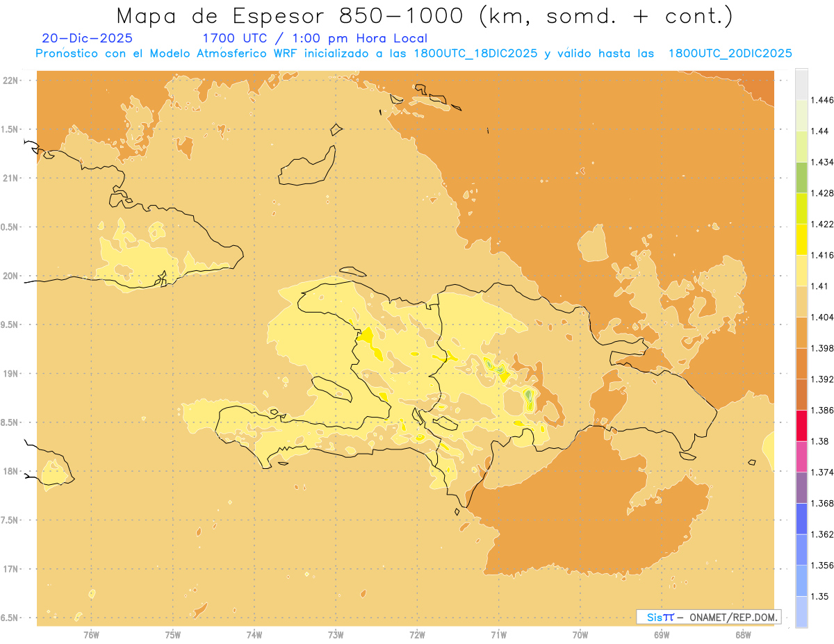Click the colorbar value "1.392"
The width and height of the screenshot is (834, 644).
click(x=824, y=379)
